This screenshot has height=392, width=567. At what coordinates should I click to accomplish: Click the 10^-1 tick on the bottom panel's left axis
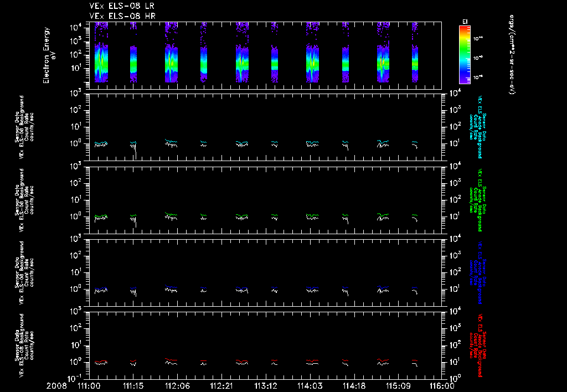pos(76,379)
